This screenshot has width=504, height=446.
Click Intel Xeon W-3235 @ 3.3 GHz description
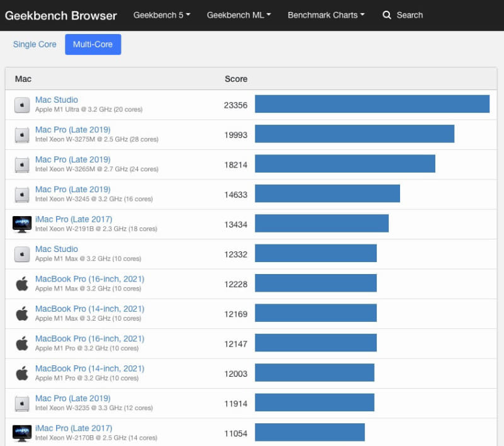[x=94, y=408]
